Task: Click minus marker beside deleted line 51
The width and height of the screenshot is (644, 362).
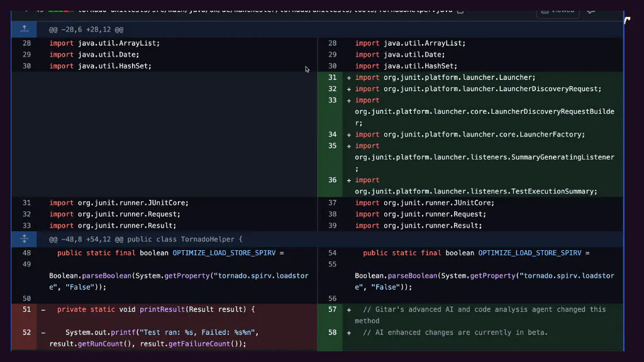Action: [43, 309]
